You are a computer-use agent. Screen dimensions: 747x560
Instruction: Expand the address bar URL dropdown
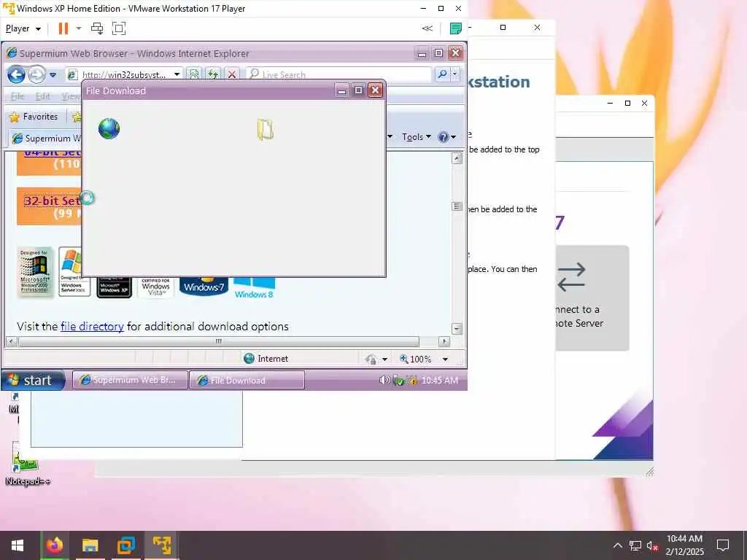coord(177,75)
